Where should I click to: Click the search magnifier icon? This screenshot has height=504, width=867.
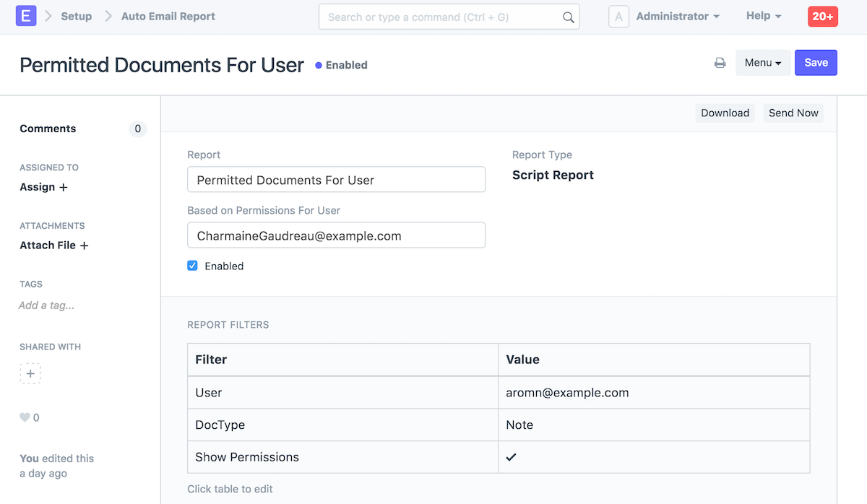[x=568, y=17]
